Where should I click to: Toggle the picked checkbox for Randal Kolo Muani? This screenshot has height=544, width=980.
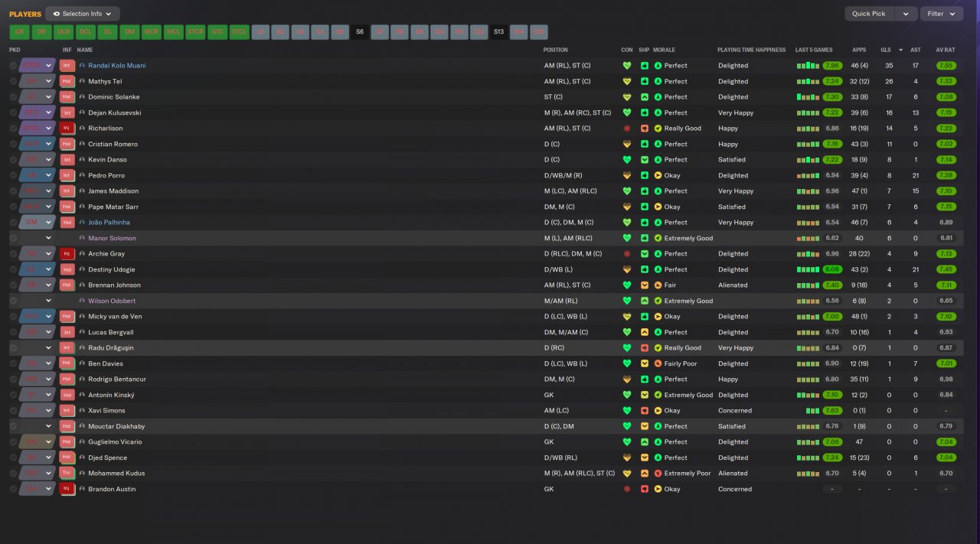pos(13,66)
